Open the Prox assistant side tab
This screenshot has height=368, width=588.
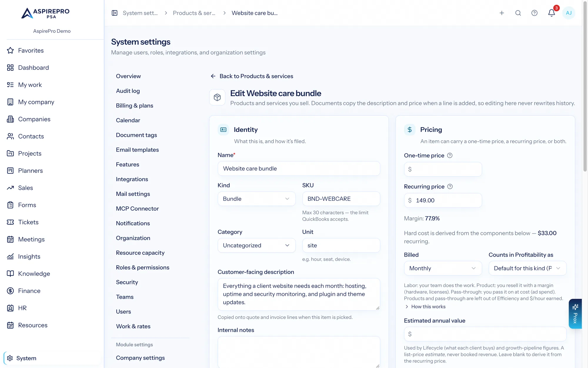point(575,314)
